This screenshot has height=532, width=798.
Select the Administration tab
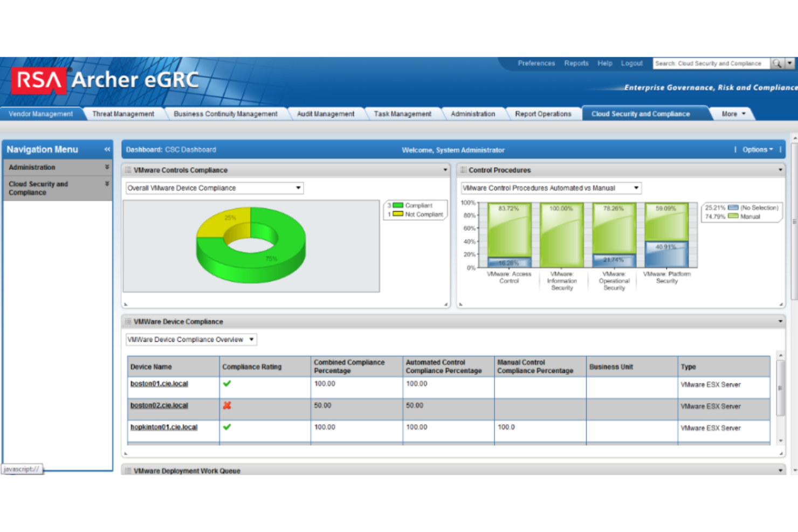pos(473,114)
